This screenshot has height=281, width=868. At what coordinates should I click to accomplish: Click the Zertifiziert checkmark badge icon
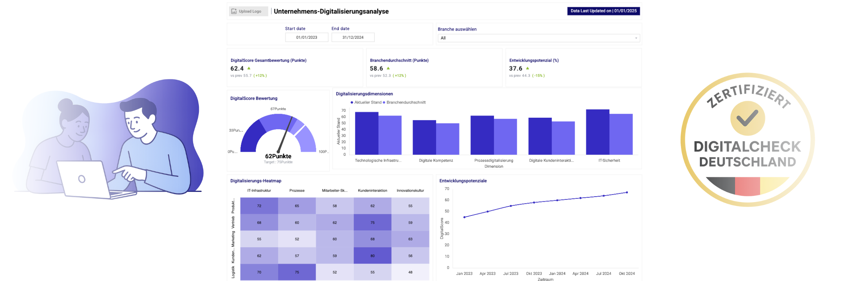pos(747,118)
